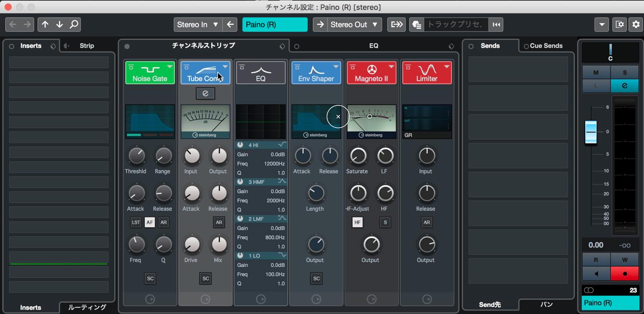This screenshot has width=644, height=314.
Task: Click the channel volume fader handle
Action: pos(591,131)
